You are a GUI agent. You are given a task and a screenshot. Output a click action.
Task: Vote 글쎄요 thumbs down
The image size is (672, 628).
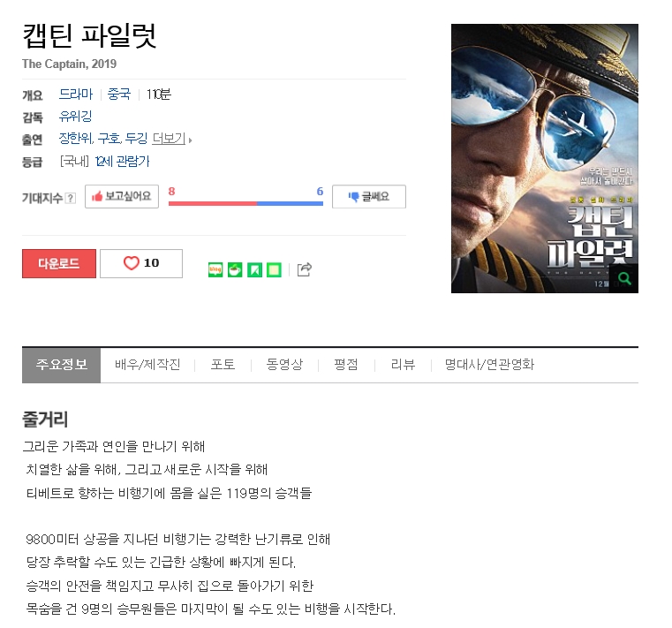(369, 197)
